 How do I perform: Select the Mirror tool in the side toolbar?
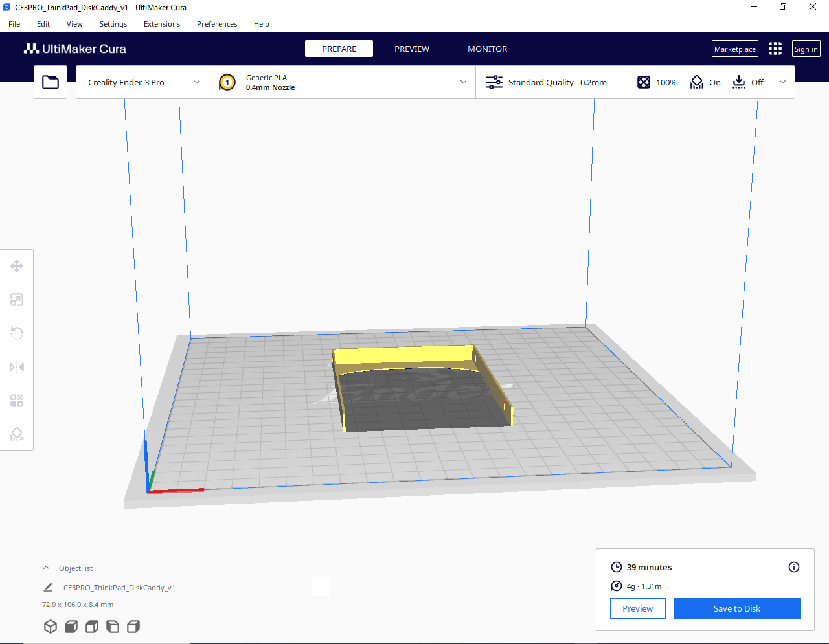click(x=17, y=367)
